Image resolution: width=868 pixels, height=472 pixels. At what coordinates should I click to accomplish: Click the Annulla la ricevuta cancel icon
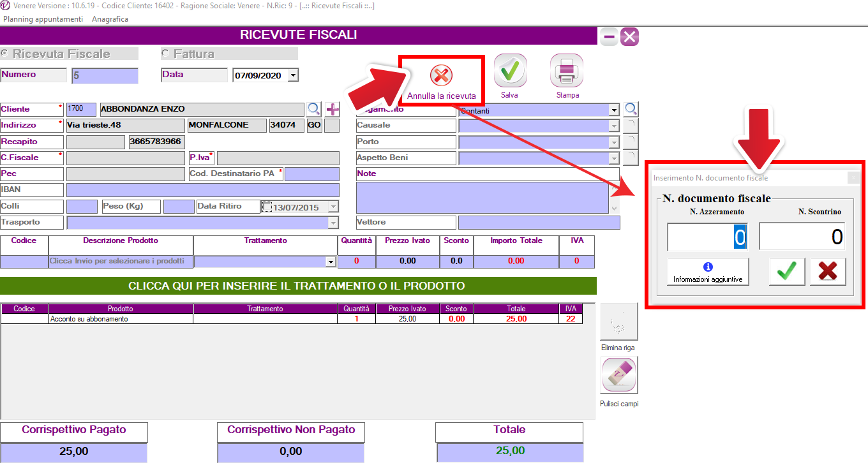coord(441,75)
